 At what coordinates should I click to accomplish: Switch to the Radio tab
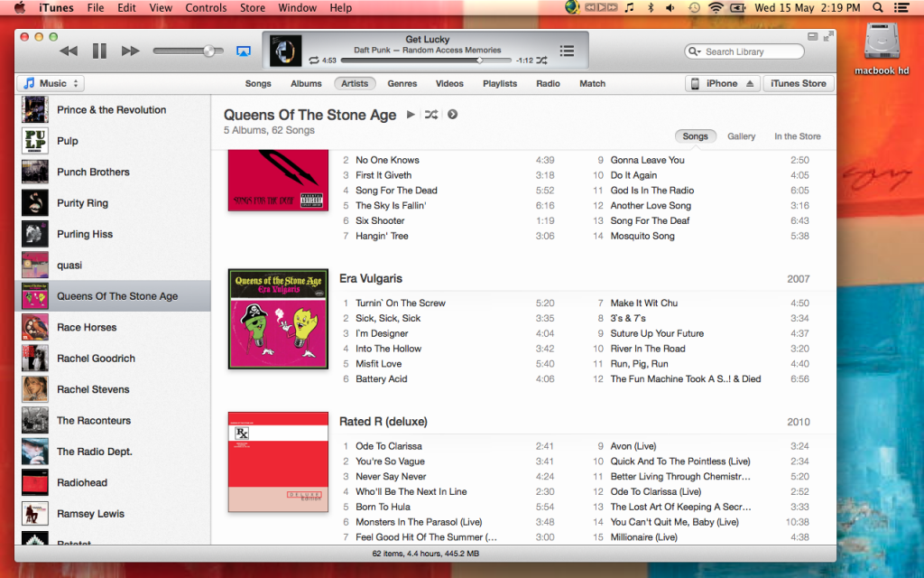tap(548, 84)
